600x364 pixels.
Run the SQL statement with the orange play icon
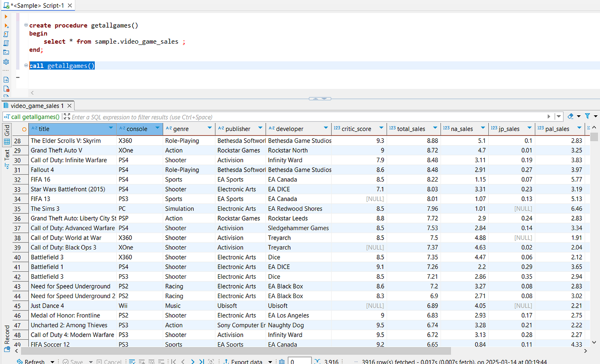pyautogui.click(x=6, y=17)
